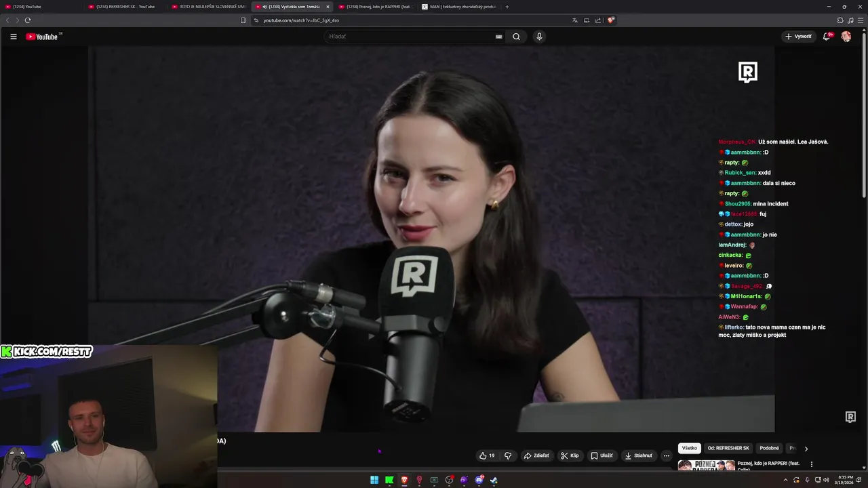Click the Vytvoriť create button
The image size is (868, 488).
tap(798, 37)
